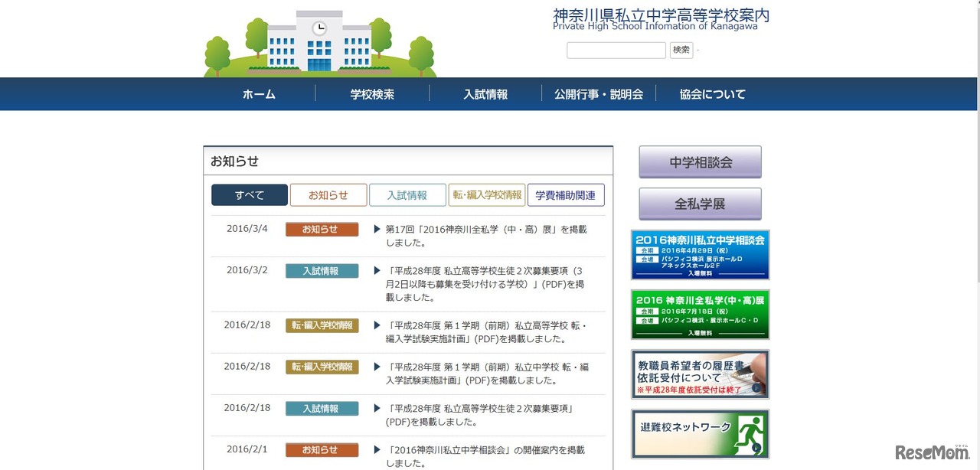Select the 入試情報 filter tab

pyautogui.click(x=408, y=194)
